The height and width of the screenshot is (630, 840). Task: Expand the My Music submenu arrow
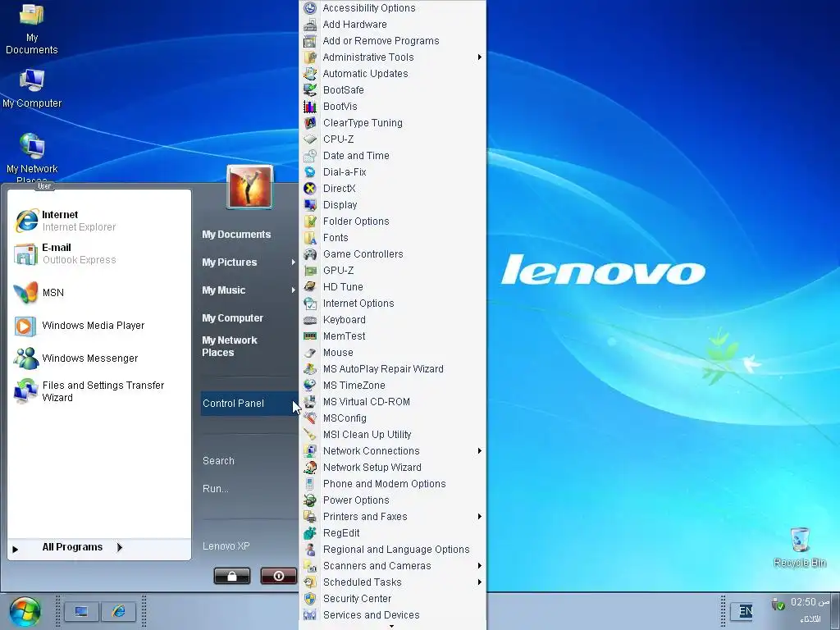coord(293,290)
